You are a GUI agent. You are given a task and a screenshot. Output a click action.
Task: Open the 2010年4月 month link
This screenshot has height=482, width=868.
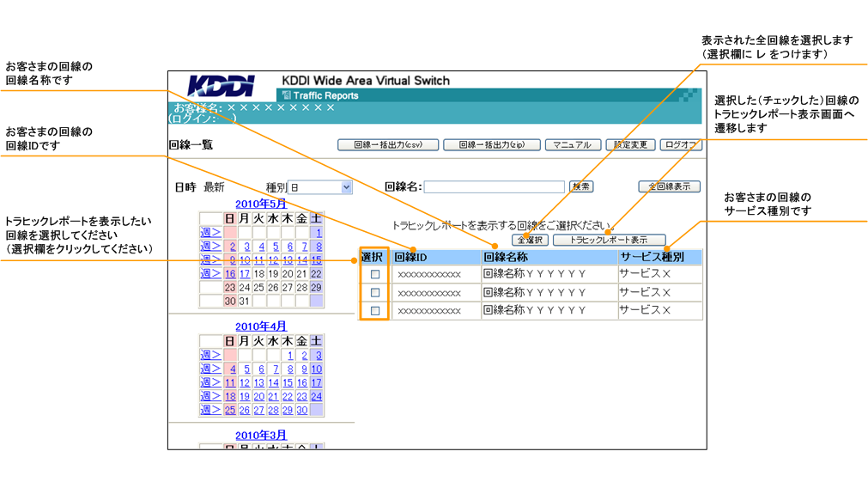[261, 326]
